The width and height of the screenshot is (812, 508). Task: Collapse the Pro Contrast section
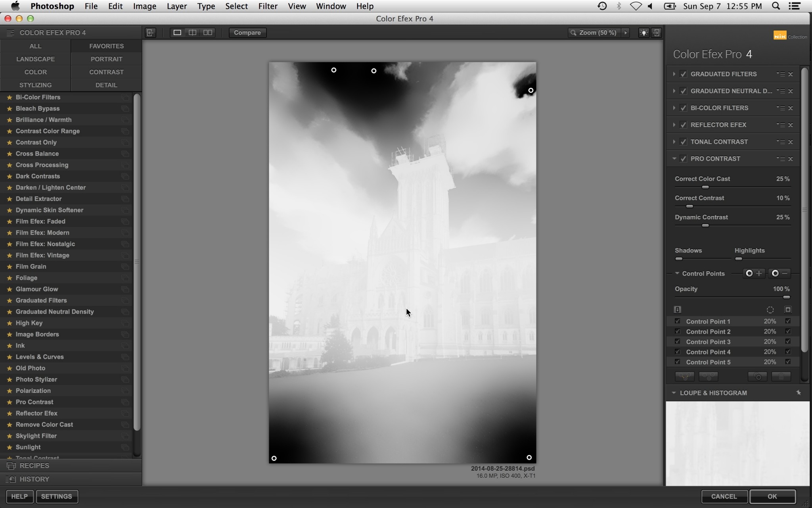coord(674,159)
